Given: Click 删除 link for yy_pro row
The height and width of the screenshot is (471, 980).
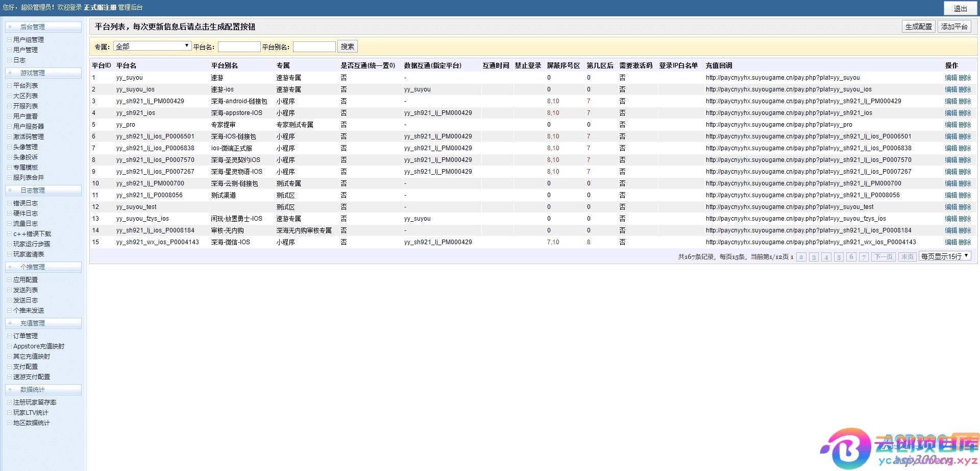Looking at the screenshot, I should pyautogui.click(x=965, y=125).
